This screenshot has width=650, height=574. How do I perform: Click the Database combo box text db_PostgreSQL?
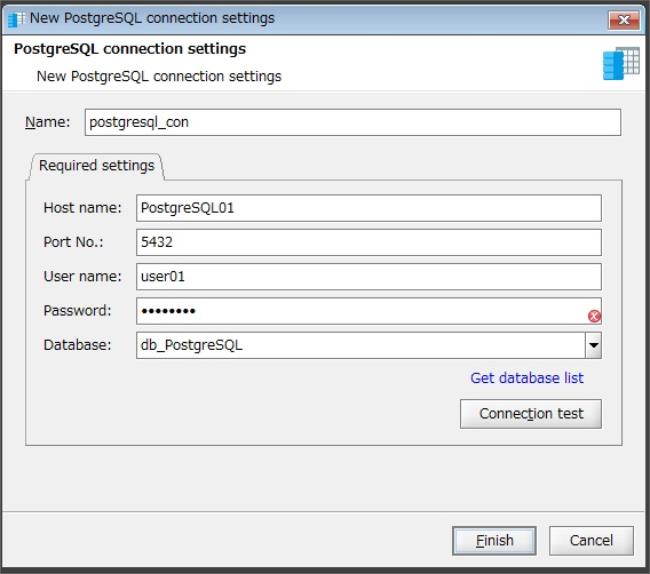(x=192, y=345)
